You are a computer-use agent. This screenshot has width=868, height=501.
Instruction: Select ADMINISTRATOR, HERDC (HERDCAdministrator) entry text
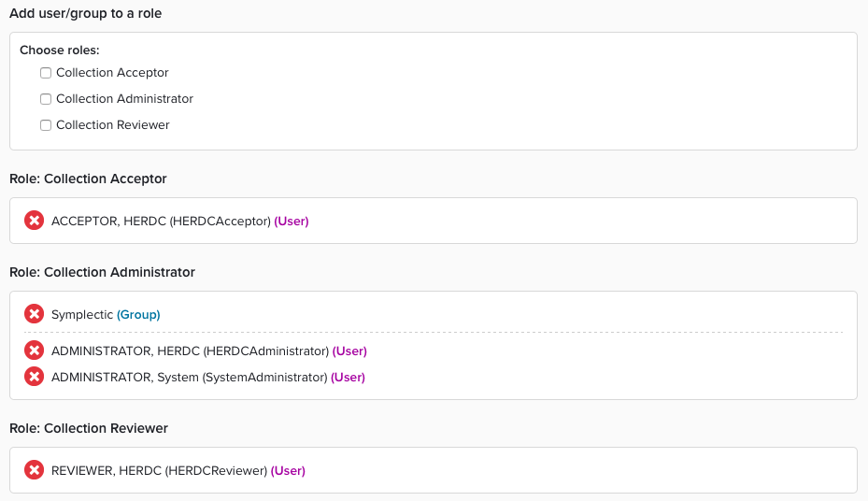click(190, 351)
